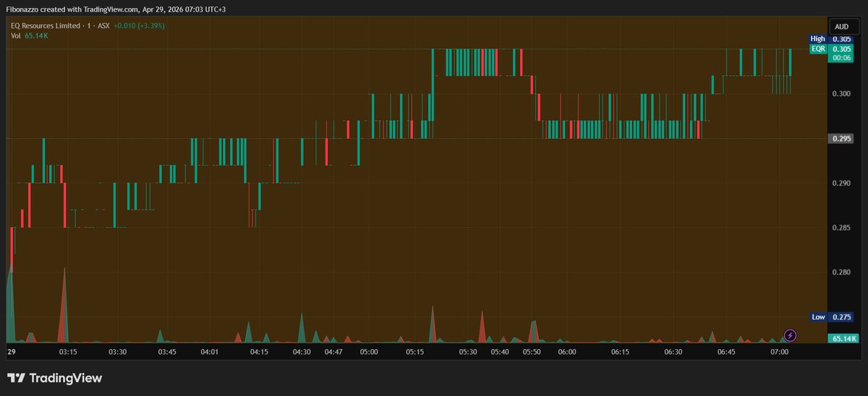Click the 05:00 time axis label
The height and width of the screenshot is (396, 868).
[x=369, y=352]
